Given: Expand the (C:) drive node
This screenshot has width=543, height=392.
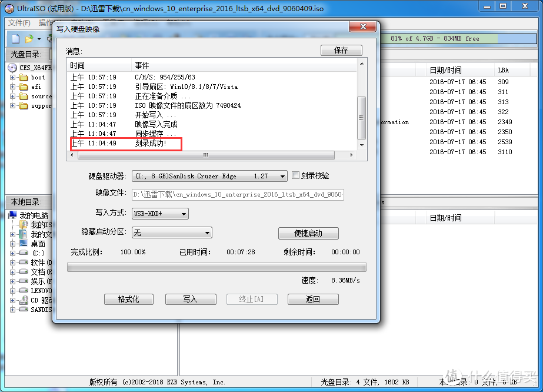Looking at the screenshot, I should (13, 253).
